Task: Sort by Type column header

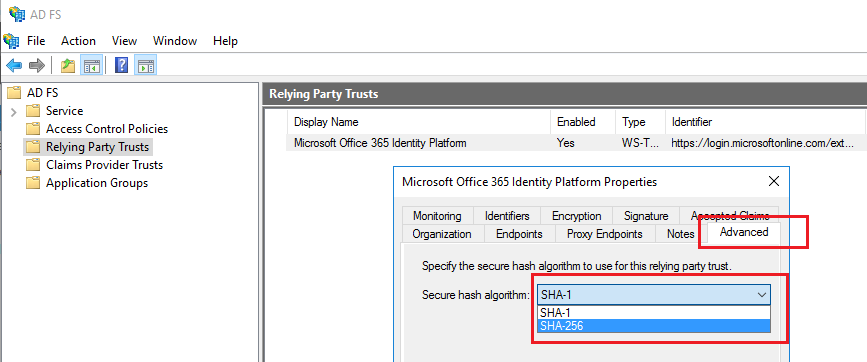Action: coord(640,122)
